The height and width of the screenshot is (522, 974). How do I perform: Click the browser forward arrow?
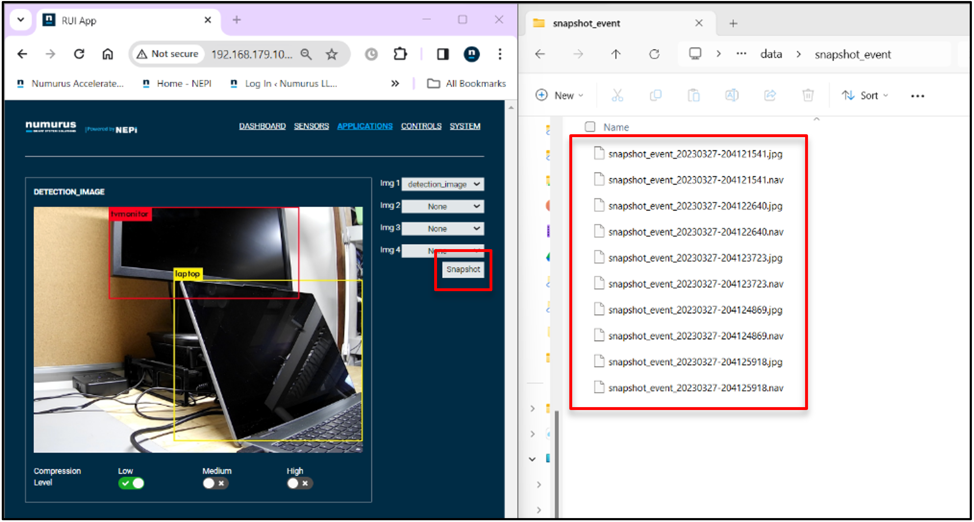[x=50, y=54]
